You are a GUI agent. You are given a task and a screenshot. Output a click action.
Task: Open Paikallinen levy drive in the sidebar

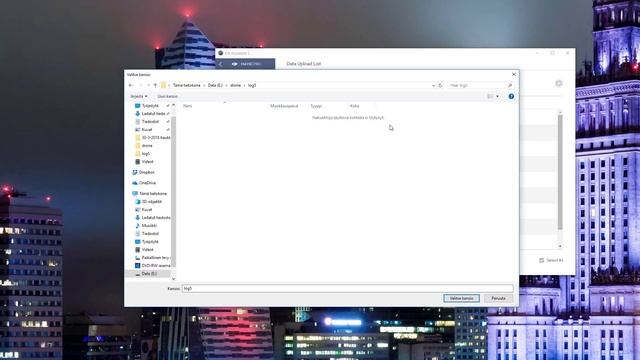click(x=152, y=258)
